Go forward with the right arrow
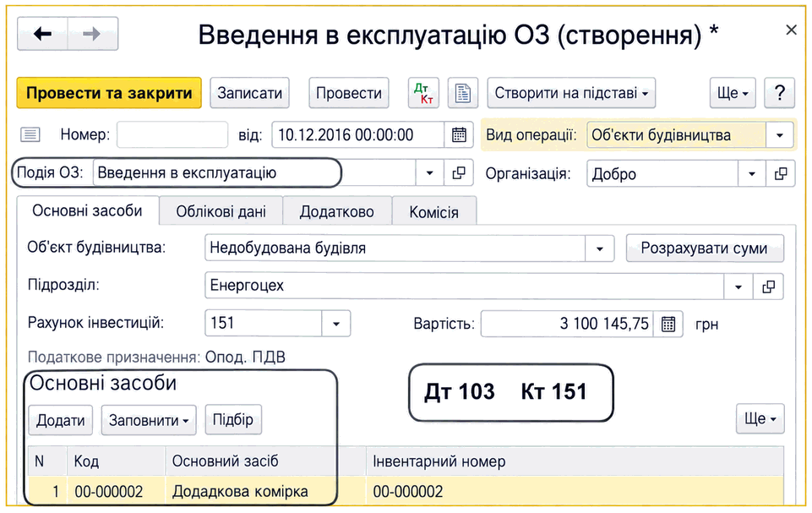 pyautogui.click(x=92, y=34)
